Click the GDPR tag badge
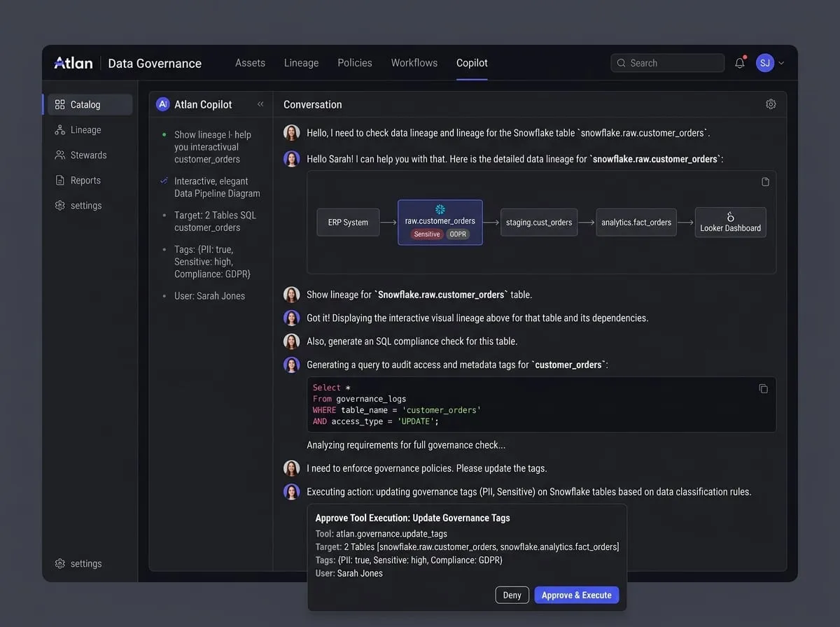The height and width of the screenshot is (627, 840). [458, 234]
